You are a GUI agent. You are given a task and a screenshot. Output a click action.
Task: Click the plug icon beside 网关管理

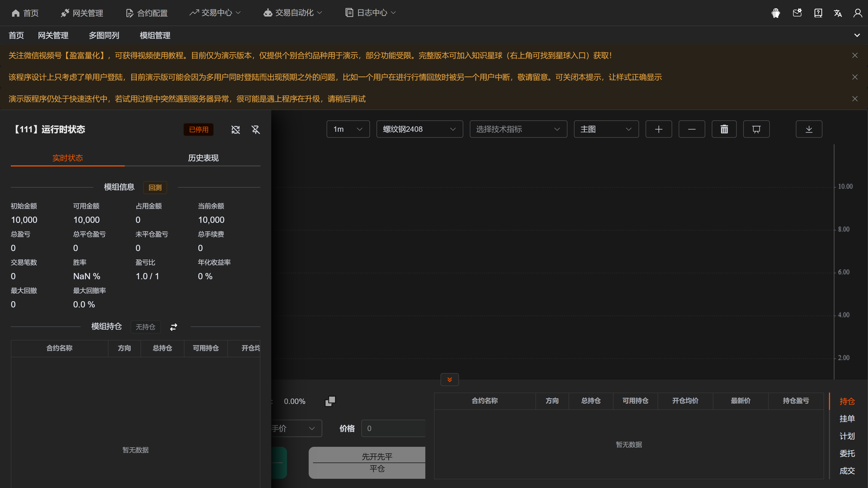coord(65,13)
